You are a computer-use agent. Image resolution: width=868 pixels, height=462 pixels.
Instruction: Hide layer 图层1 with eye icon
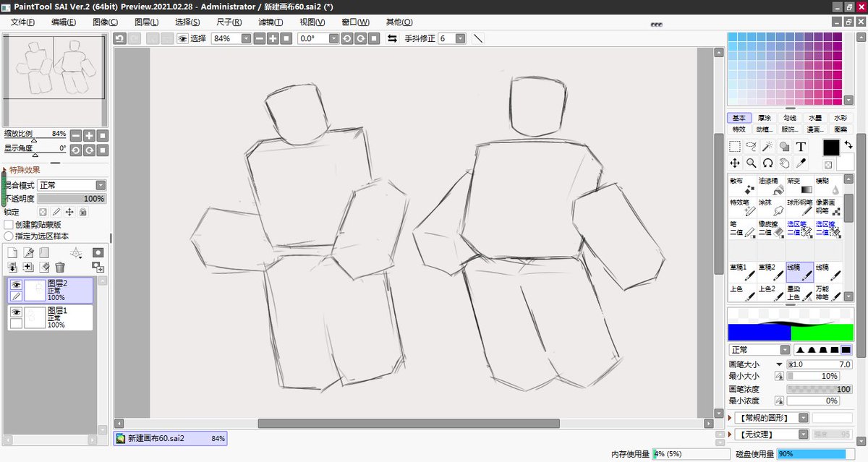pyautogui.click(x=16, y=312)
